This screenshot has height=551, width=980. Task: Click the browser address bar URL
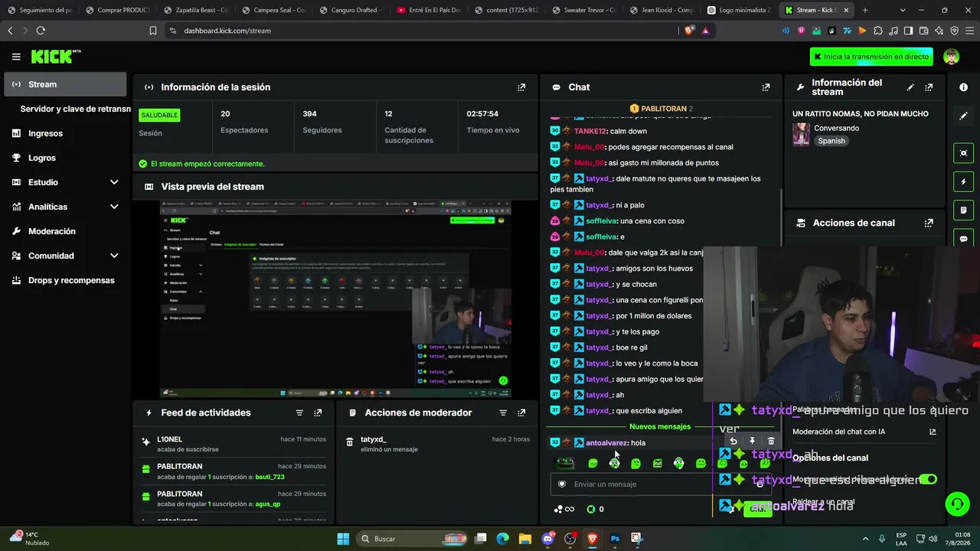point(227,31)
